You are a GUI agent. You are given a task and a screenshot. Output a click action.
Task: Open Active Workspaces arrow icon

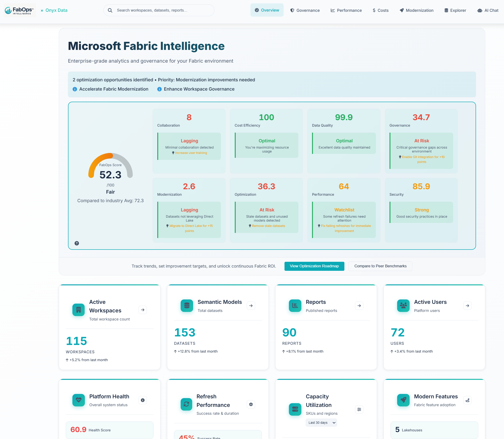[x=143, y=310]
